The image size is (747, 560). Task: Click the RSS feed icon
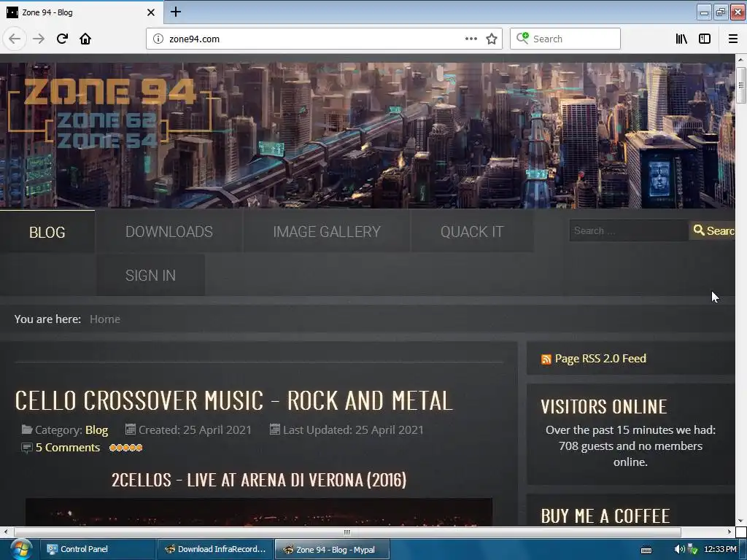[546, 359]
